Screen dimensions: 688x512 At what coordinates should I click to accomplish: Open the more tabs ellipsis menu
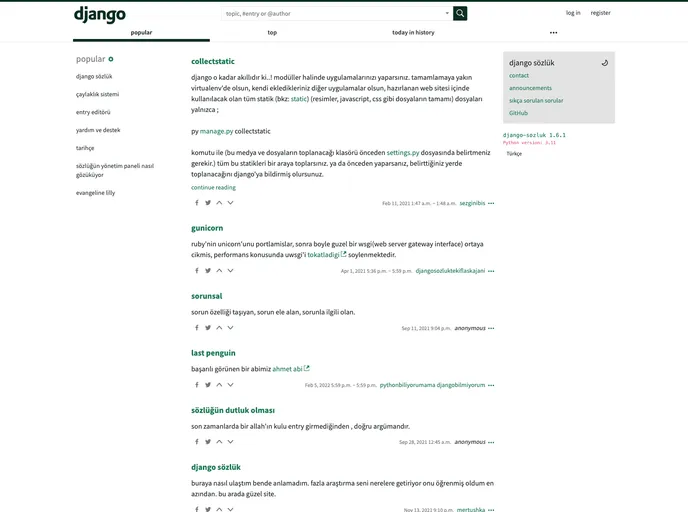tap(553, 32)
